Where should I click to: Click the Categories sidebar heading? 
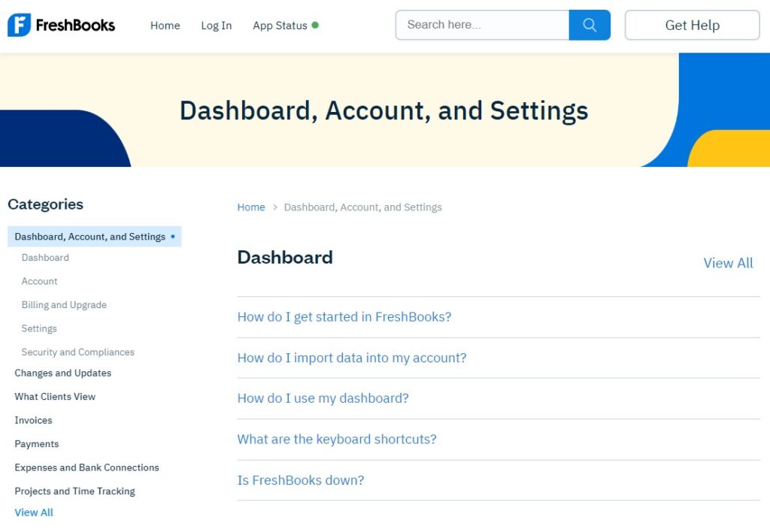pos(46,204)
